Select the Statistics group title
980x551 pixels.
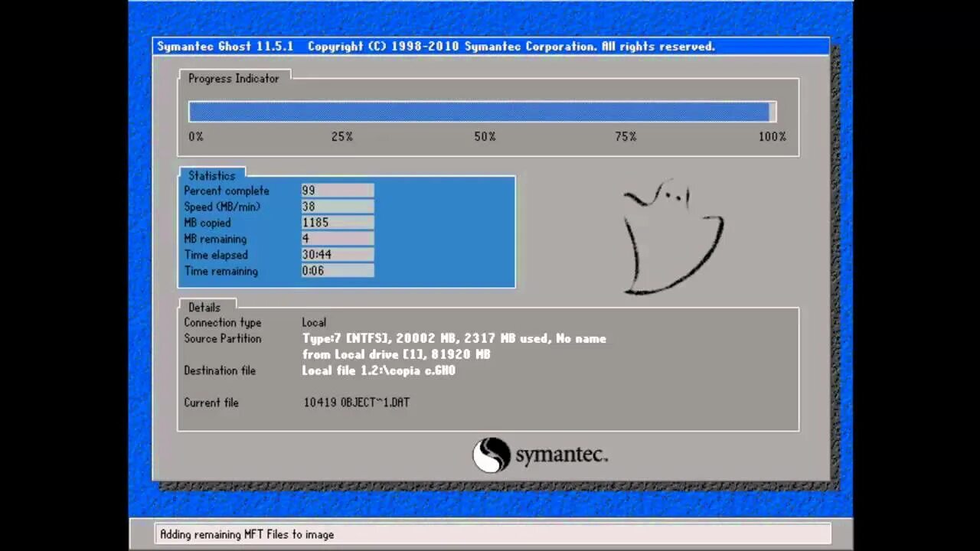[212, 175]
